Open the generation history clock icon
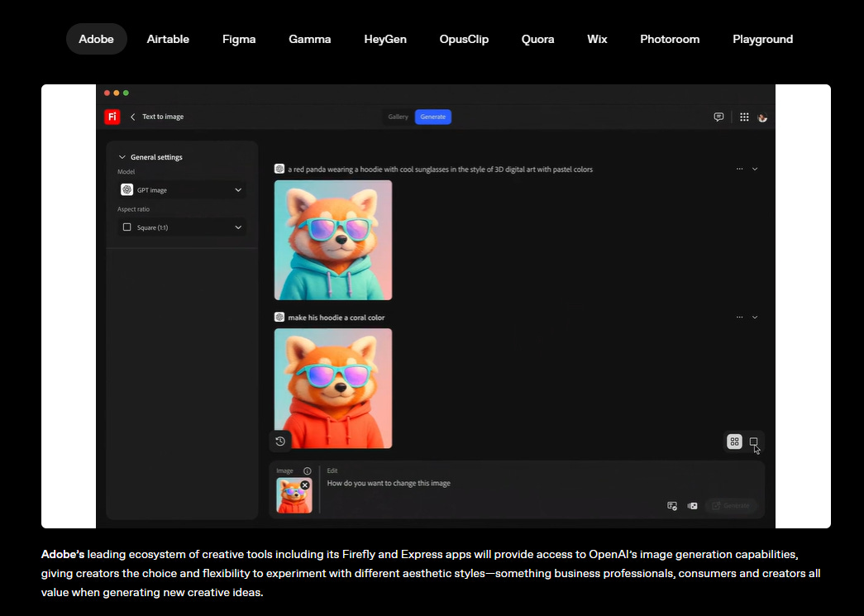 pos(280,441)
